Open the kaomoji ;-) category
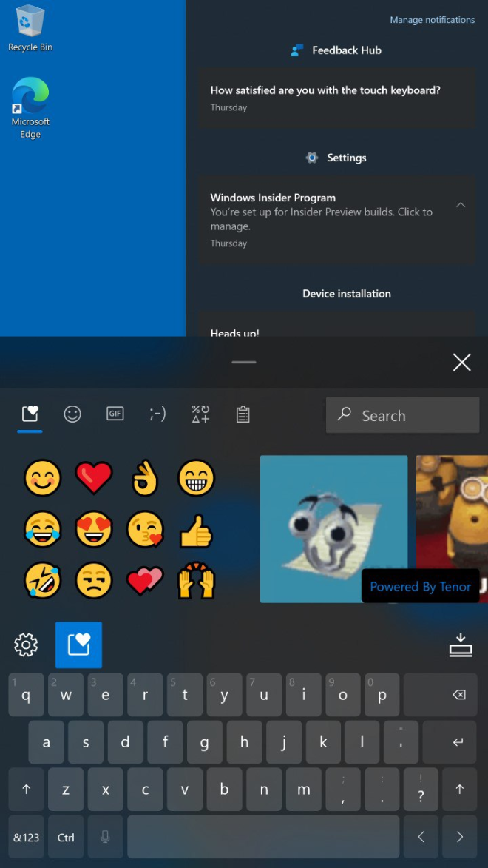Image resolution: width=488 pixels, height=868 pixels. pos(157,414)
